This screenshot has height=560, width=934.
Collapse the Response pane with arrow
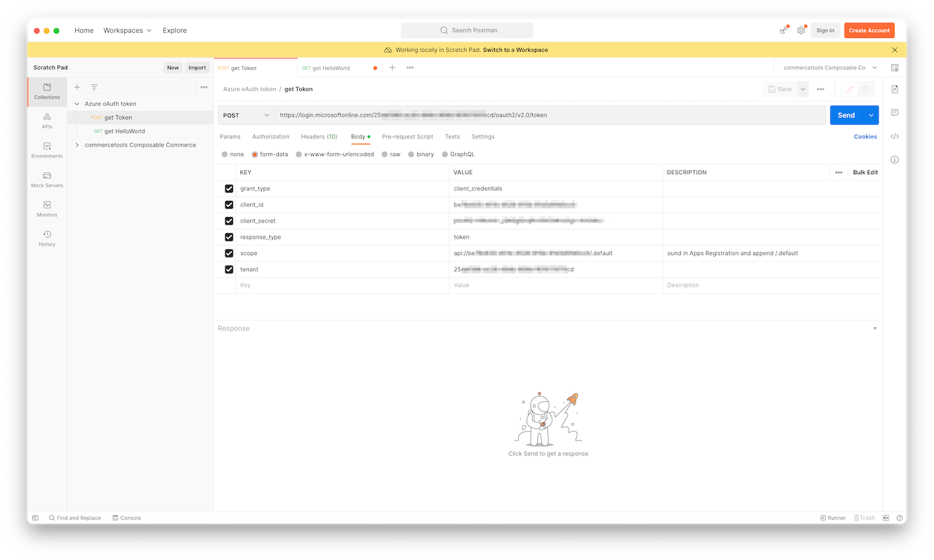point(875,329)
